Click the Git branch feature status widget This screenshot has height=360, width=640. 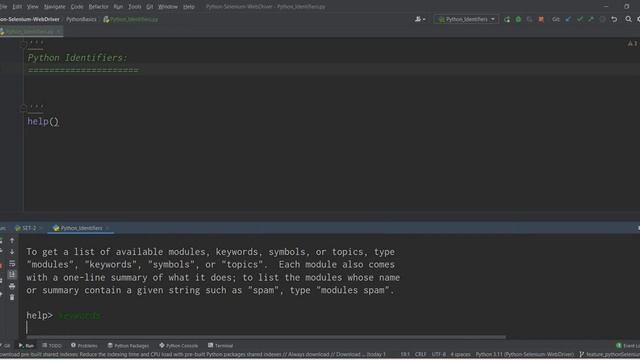609,355
